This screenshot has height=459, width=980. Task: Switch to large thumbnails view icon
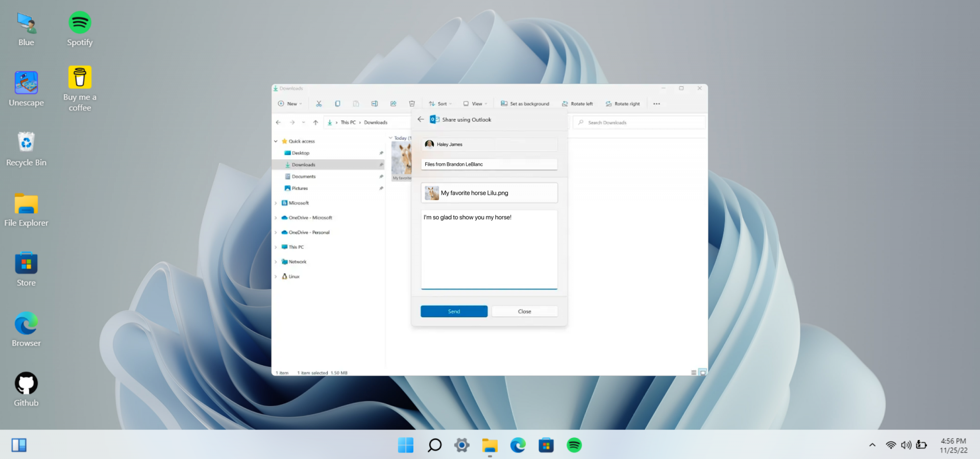703,373
